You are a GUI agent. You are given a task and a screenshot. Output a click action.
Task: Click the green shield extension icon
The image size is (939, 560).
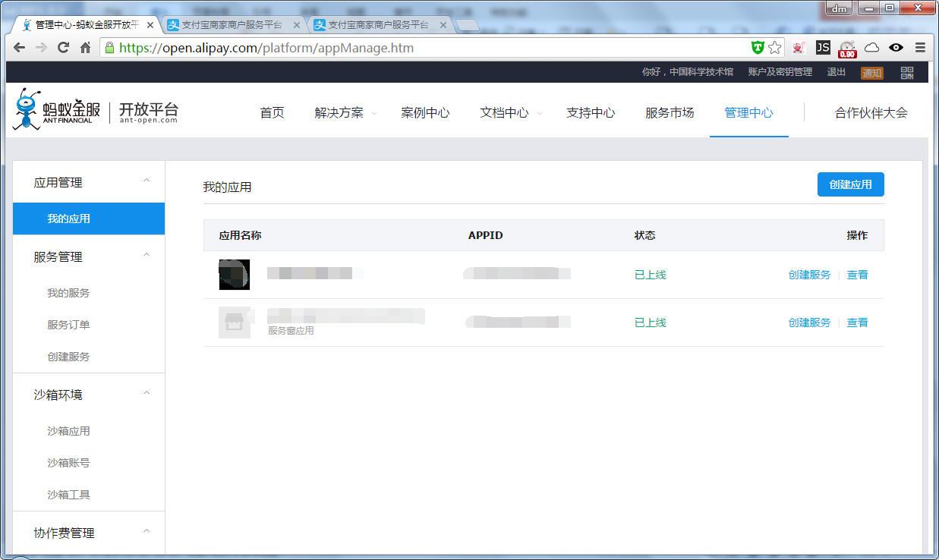[757, 47]
